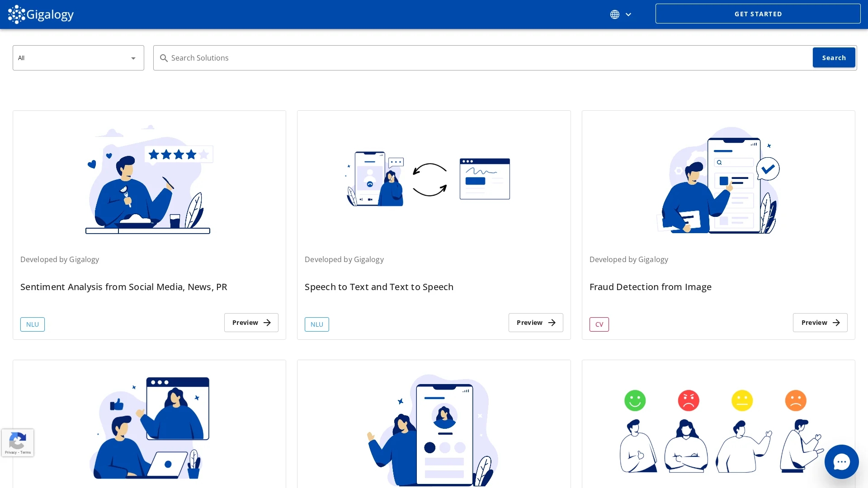This screenshot has width=868, height=488.
Task: Select Speech to Text and Text to Speech title
Action: click(379, 287)
